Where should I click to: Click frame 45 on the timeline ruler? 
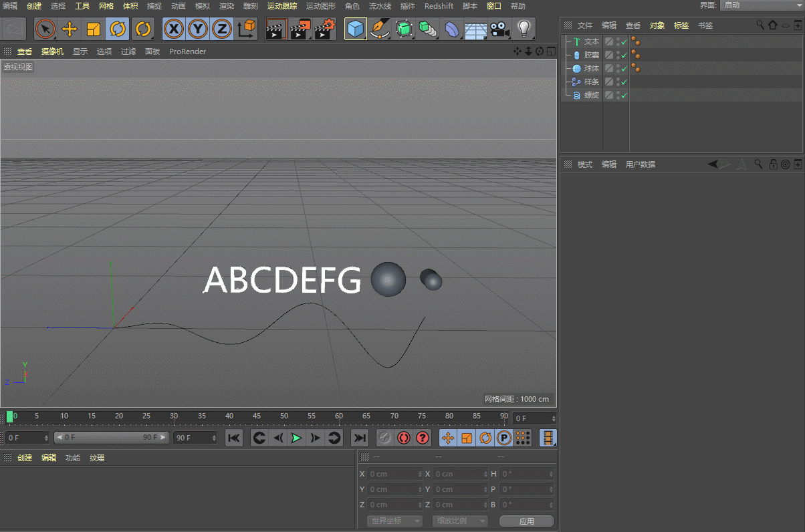coord(257,416)
